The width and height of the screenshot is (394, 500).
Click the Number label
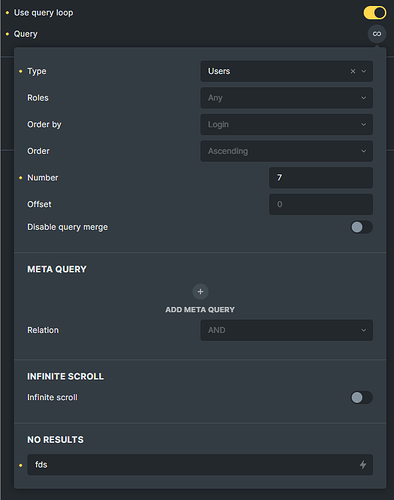point(43,178)
